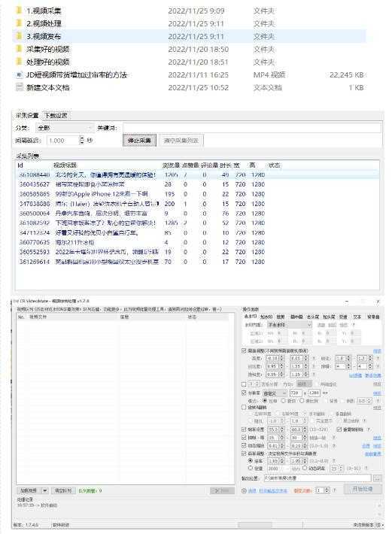Click the 视频标题 column header
The height and width of the screenshot is (534, 392).
pyautogui.click(x=65, y=165)
